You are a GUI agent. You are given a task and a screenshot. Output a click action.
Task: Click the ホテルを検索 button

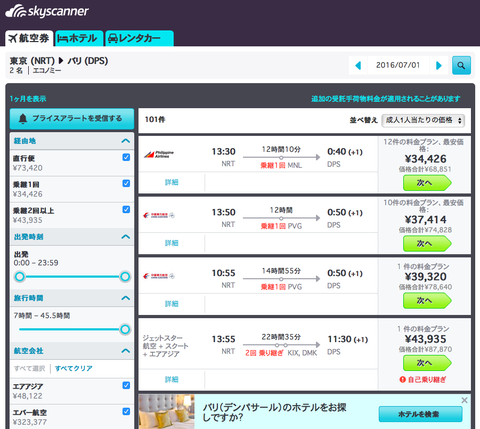(421, 414)
